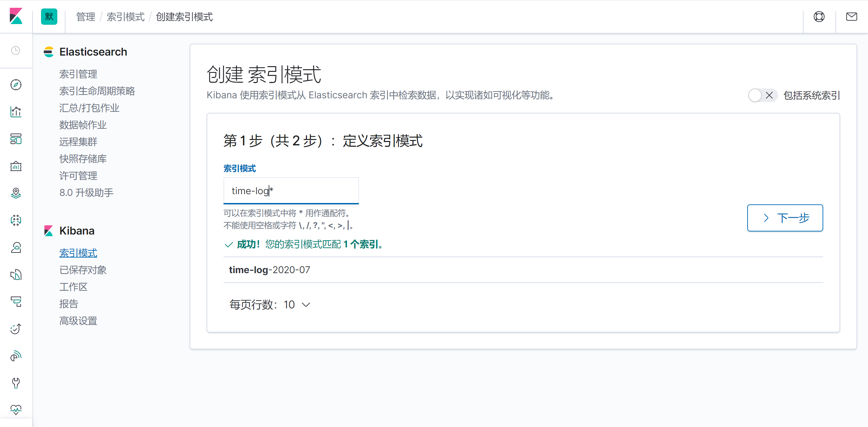The image size is (868, 427).
Task: Open recently viewed clock icon
Action: point(16,50)
